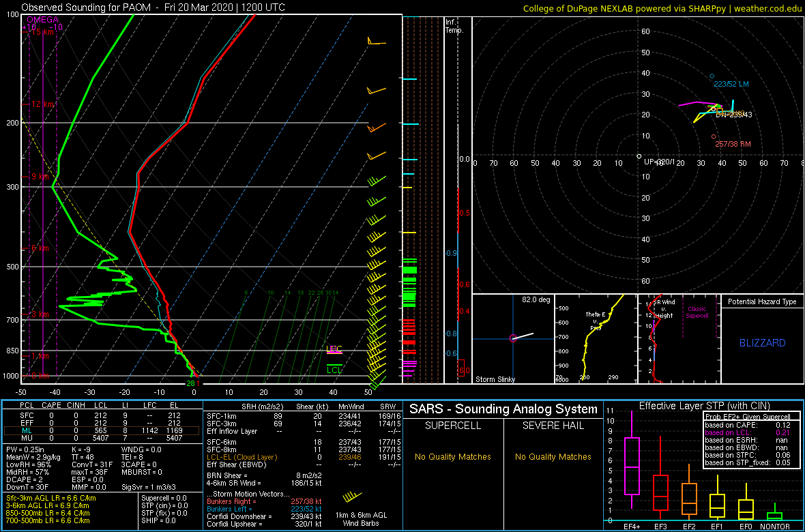Click No Quality Matches under SUPERCELL
805x532 pixels.
pyautogui.click(x=453, y=456)
